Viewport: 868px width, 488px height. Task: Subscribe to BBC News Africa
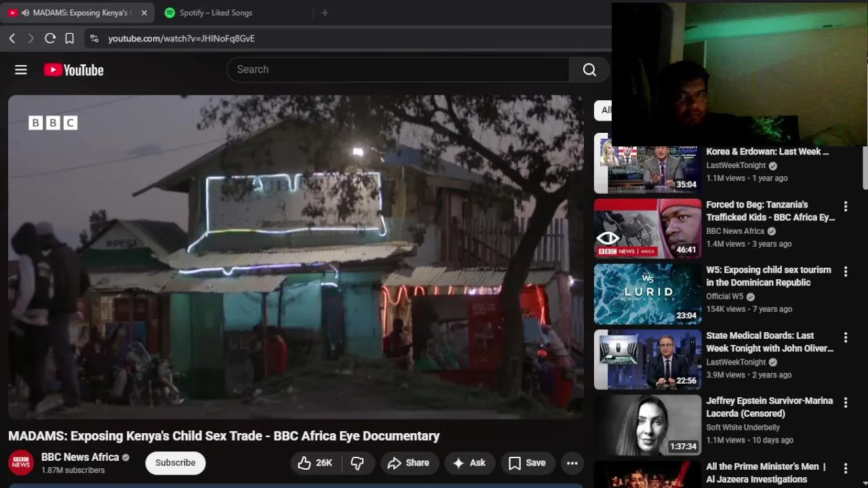(175, 463)
